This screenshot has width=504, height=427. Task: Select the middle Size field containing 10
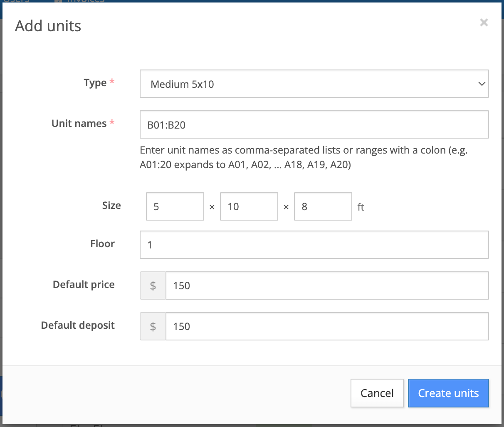click(x=249, y=206)
